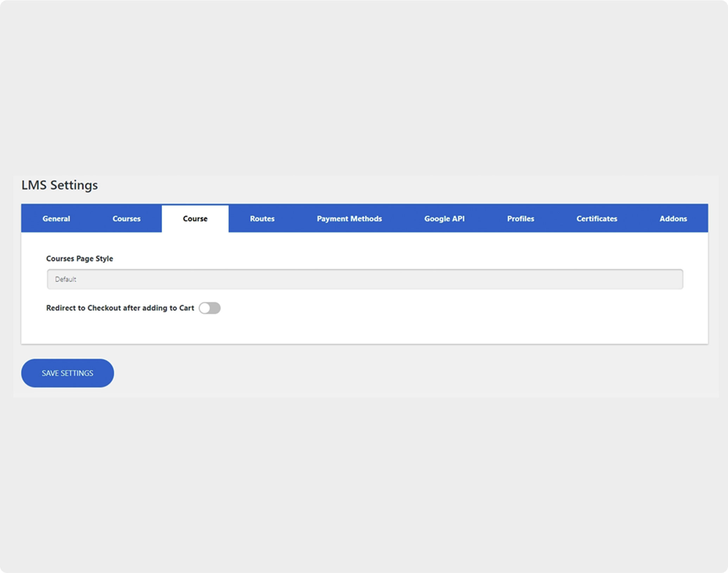This screenshot has width=728, height=573.
Task: Click empty white space right of toggle switch
Action: 422,308
